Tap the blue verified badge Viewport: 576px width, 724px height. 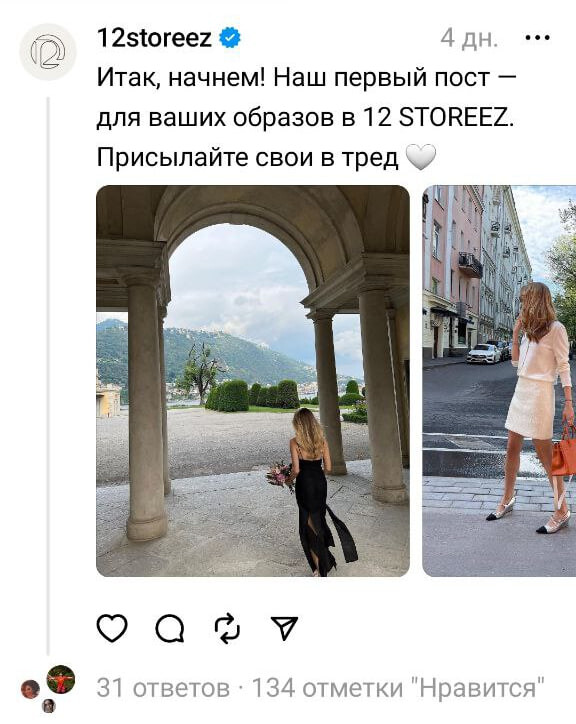pyautogui.click(x=230, y=38)
